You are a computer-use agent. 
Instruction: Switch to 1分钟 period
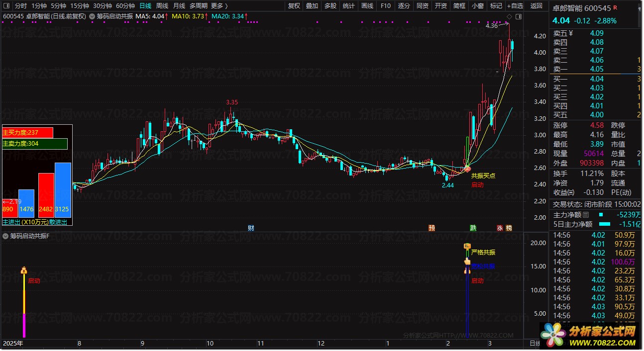[39, 6]
